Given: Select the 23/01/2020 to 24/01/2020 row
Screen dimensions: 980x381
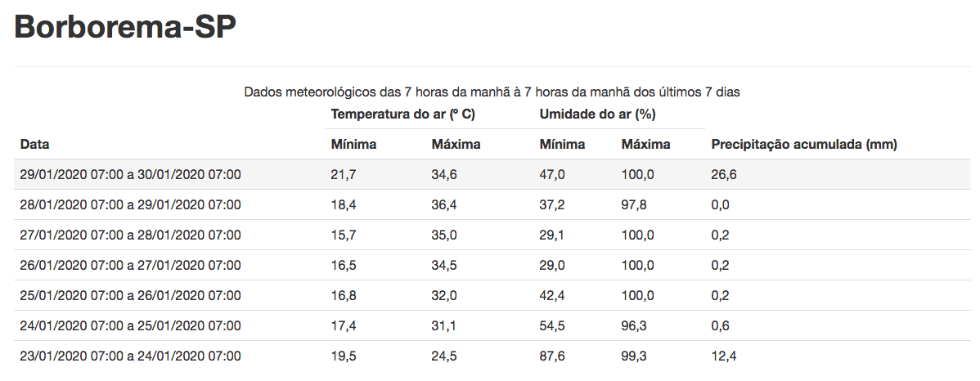Looking at the screenshot, I should click(131, 356).
